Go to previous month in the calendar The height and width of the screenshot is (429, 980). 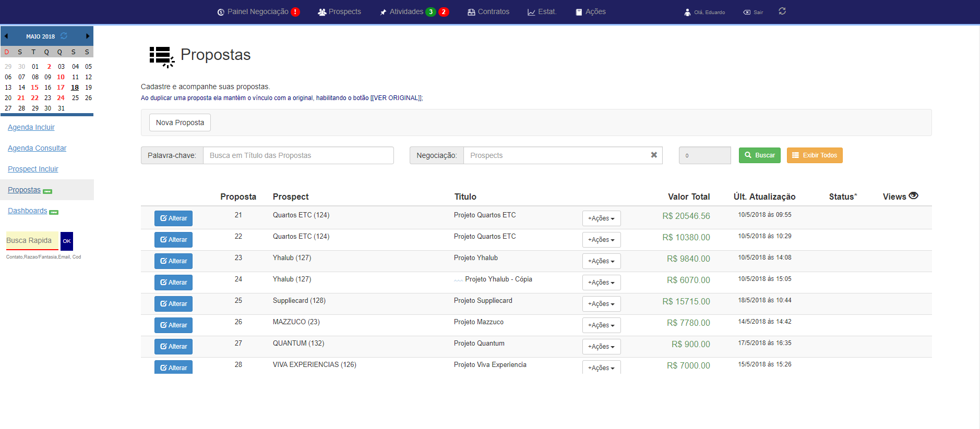click(x=6, y=36)
